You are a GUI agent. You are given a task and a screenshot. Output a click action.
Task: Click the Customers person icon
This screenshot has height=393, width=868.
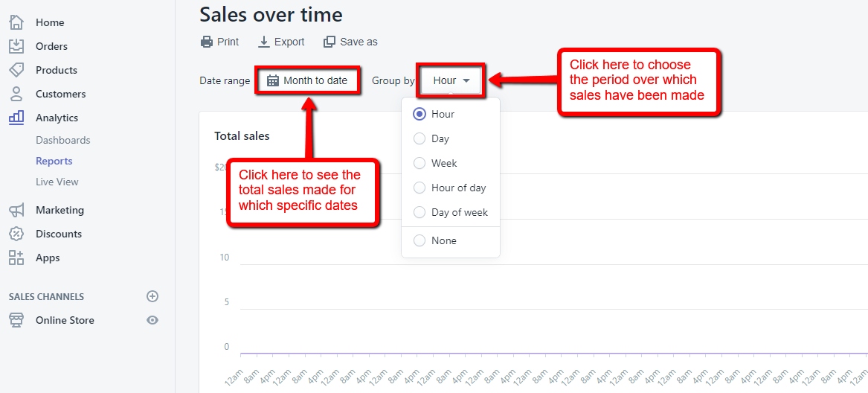point(16,94)
